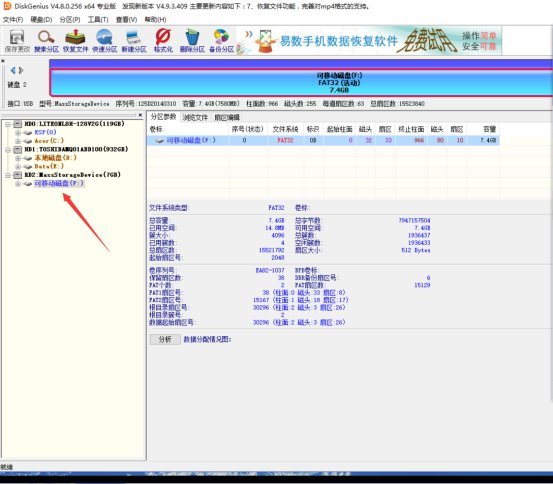Screen dimensions: 553x484
Task: Expand the 本地磁盘(D:) partition node
Action: click(18, 158)
